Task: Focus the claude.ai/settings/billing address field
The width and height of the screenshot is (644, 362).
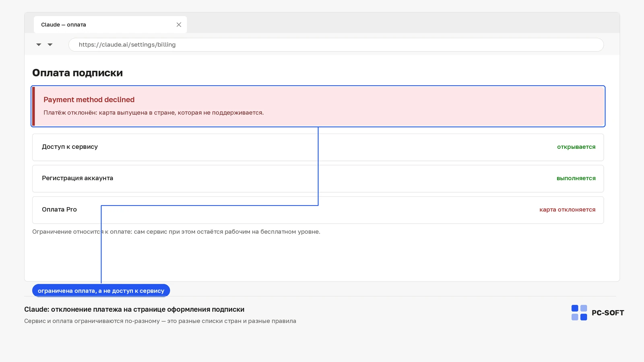Action: click(x=336, y=45)
